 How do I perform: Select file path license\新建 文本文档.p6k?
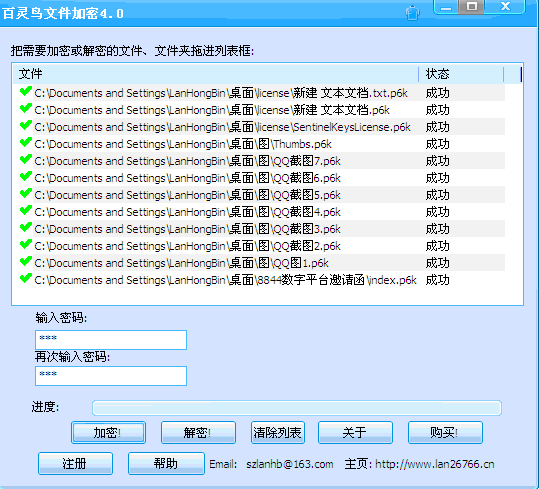pos(212,110)
